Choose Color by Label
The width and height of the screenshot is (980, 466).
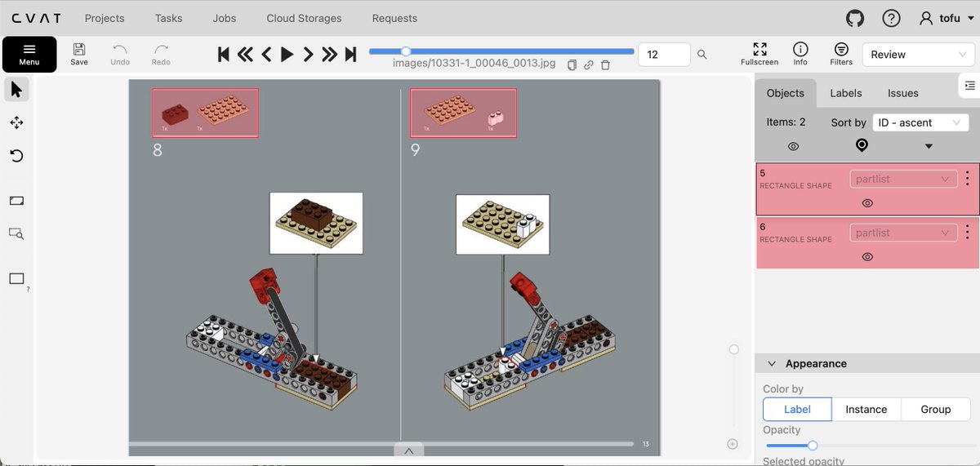pos(797,410)
